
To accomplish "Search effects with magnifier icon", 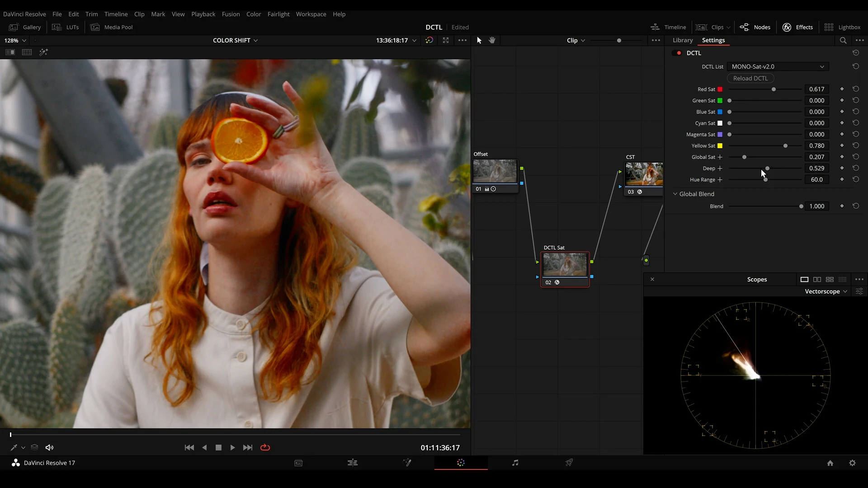I will pos(843,40).
